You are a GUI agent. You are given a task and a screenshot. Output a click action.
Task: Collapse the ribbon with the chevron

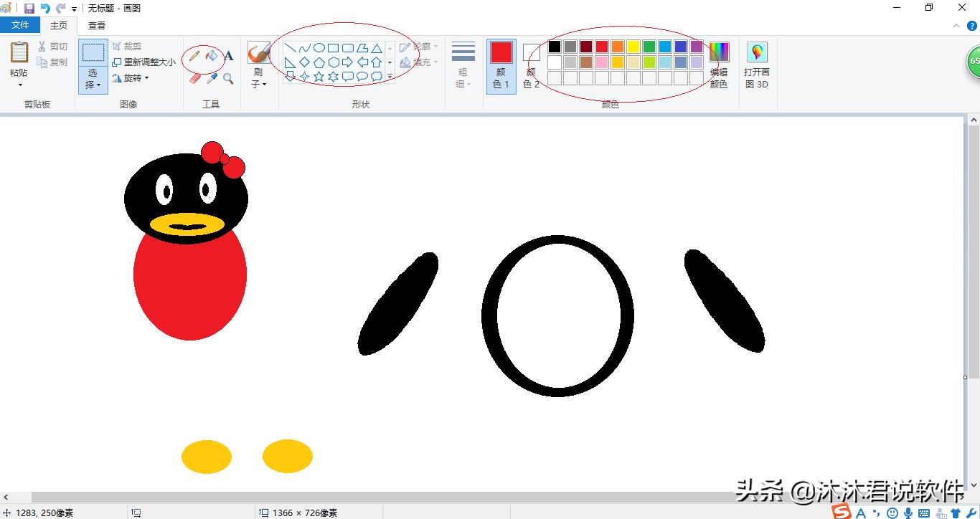point(956,26)
